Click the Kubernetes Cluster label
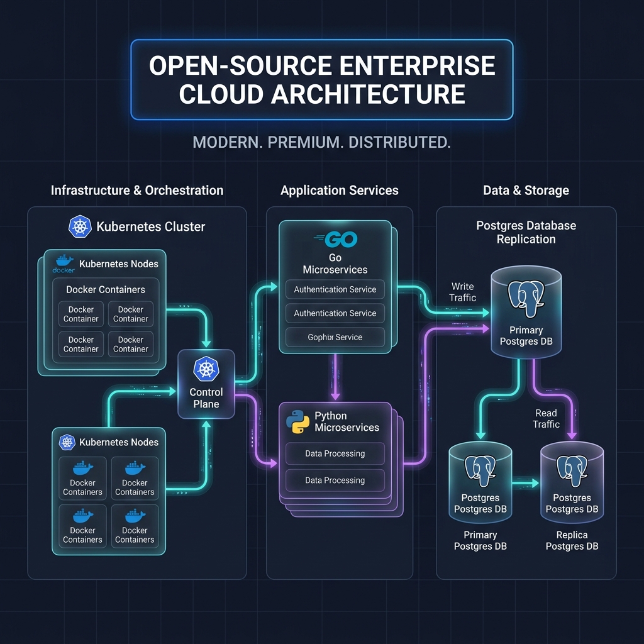The width and height of the screenshot is (644, 644). [x=151, y=226]
